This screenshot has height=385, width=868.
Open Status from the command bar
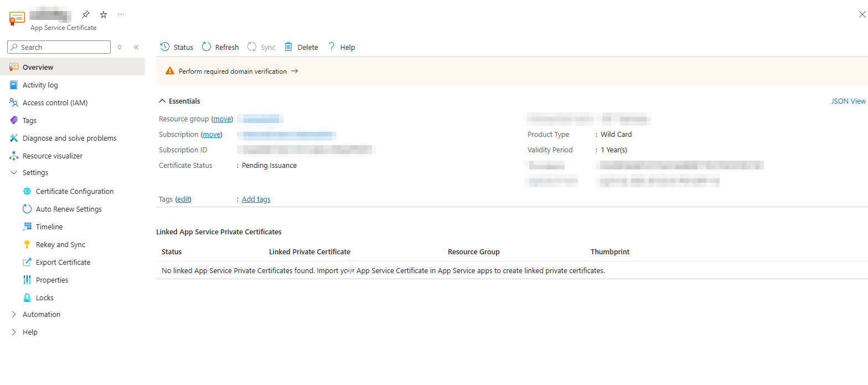(x=177, y=47)
